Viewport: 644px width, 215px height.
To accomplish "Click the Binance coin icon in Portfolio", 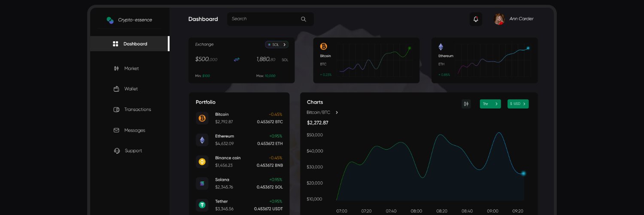I will (x=202, y=162).
